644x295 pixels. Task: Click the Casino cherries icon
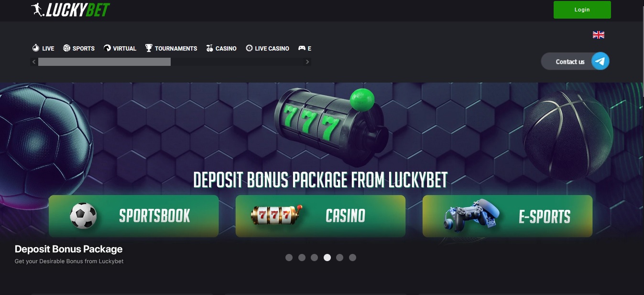tap(209, 48)
